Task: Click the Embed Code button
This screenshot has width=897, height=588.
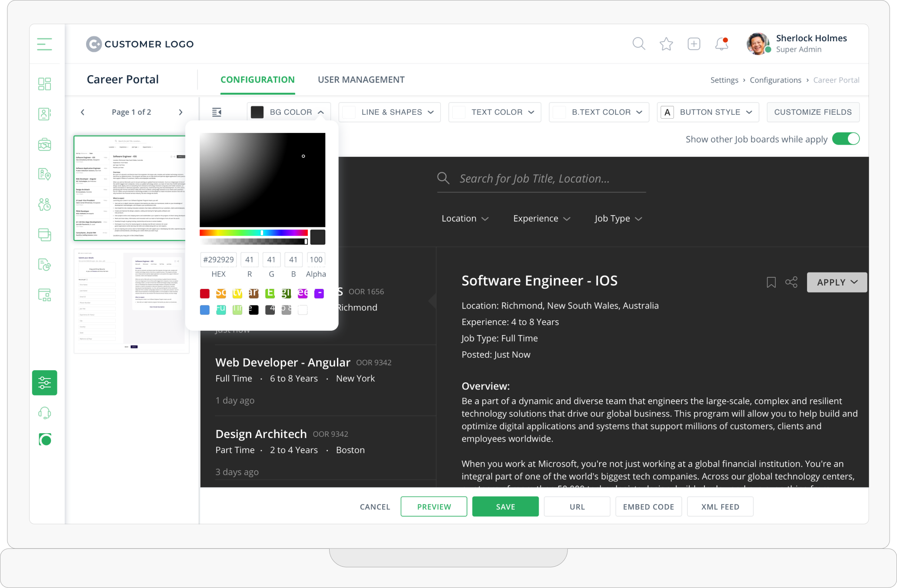Action: [x=648, y=507]
